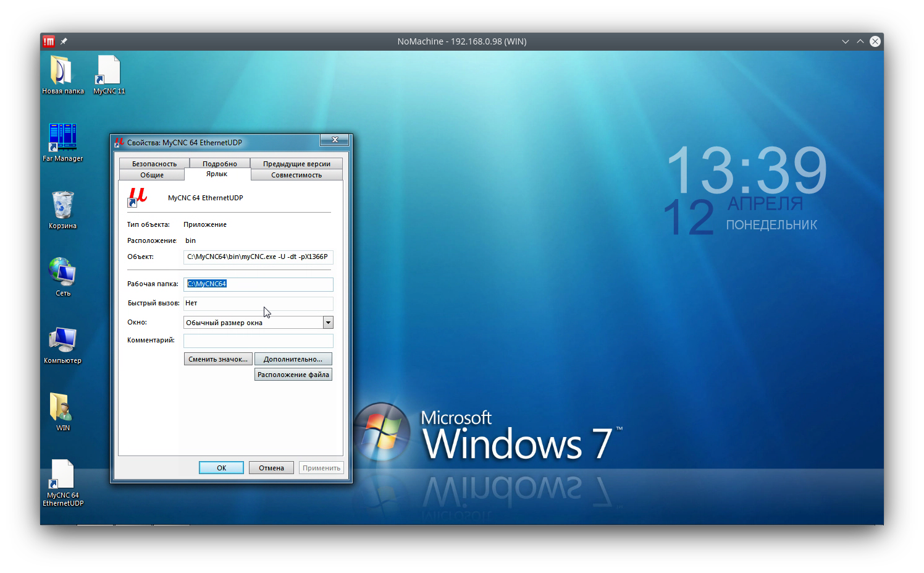
Task: Select the Корзина recycle bin icon
Action: [x=62, y=210]
